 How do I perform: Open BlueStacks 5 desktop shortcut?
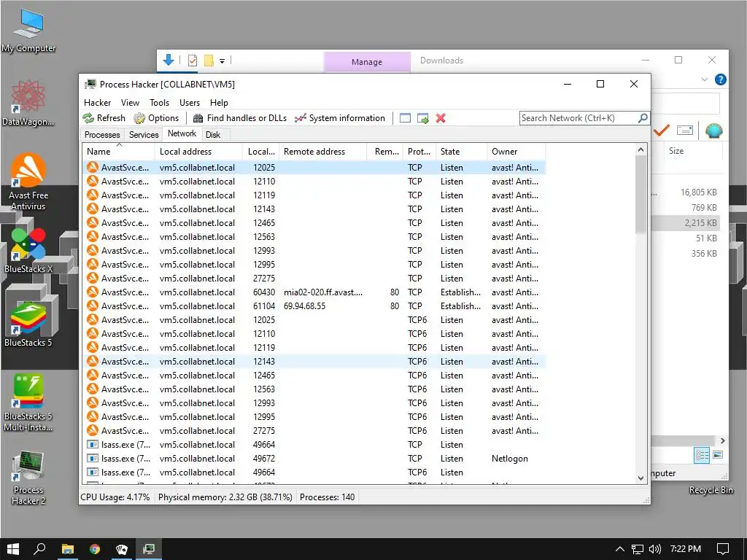[x=28, y=324]
